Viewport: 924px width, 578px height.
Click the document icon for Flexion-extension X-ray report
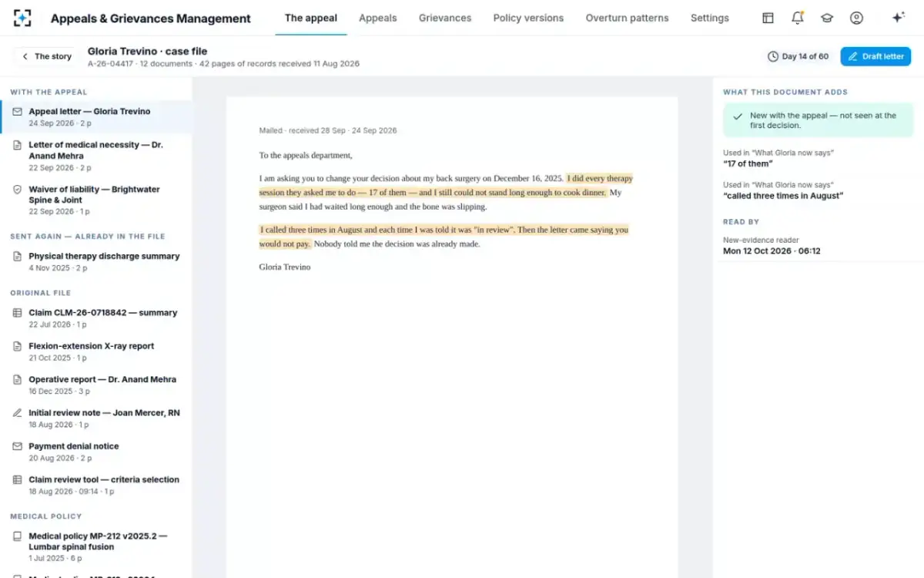tap(17, 346)
